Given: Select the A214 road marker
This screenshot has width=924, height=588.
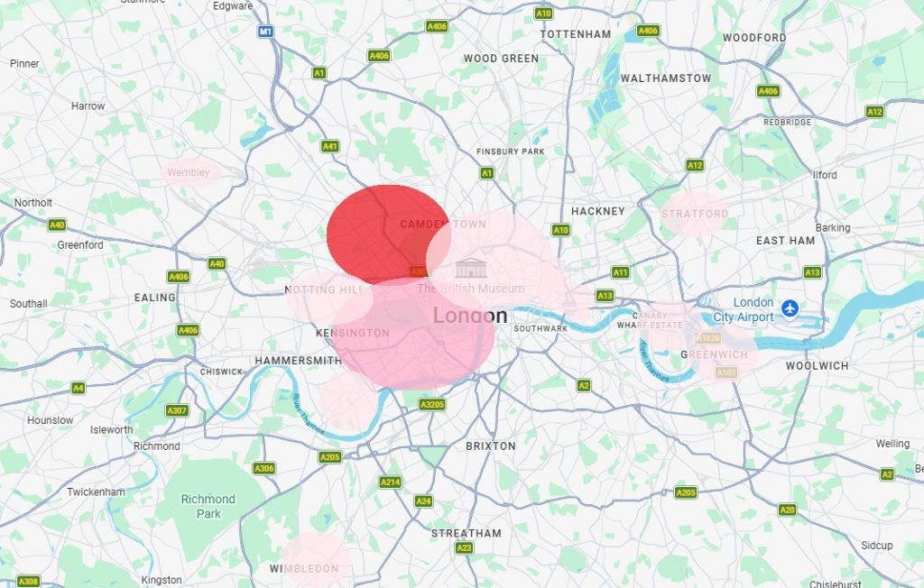Looking at the screenshot, I should (390, 482).
